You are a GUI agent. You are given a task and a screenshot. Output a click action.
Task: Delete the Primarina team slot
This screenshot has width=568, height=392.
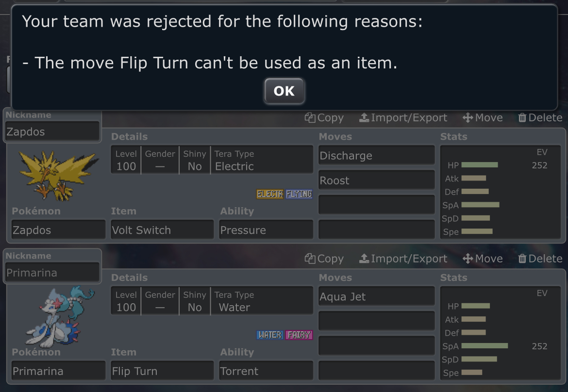540,259
